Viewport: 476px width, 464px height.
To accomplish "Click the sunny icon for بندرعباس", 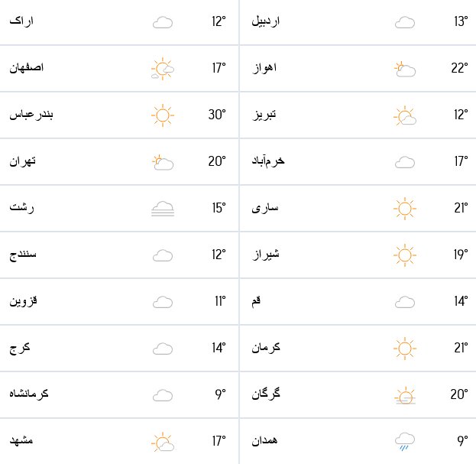I will click(163, 115).
